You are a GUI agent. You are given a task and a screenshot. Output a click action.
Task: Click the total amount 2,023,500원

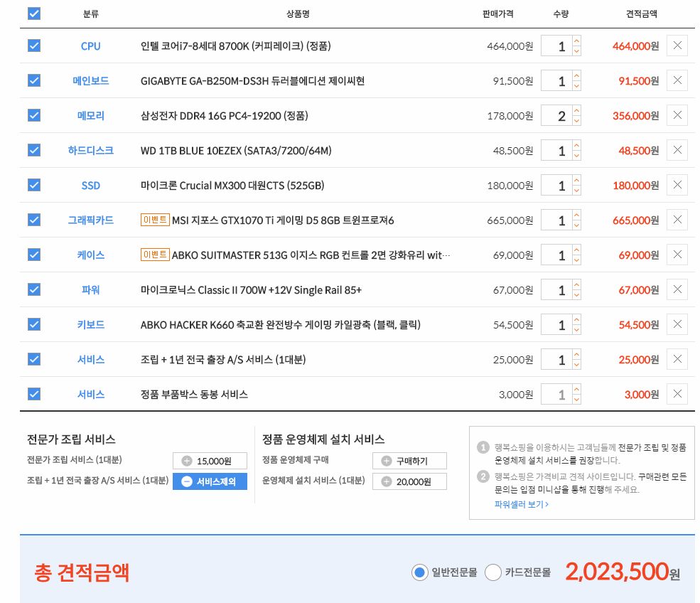point(623,572)
